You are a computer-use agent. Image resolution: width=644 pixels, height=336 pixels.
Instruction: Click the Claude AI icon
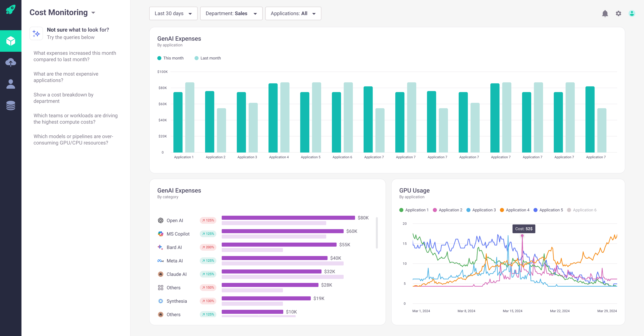click(160, 274)
